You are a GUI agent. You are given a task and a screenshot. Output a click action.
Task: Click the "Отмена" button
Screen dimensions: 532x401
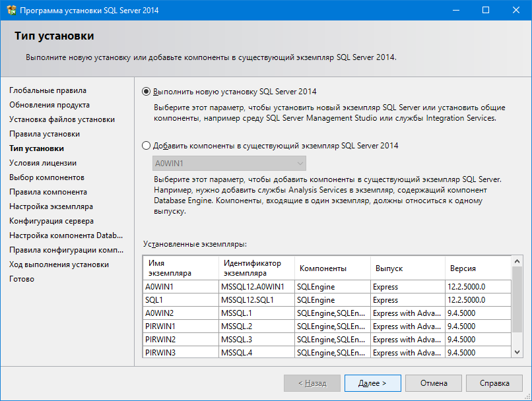(x=433, y=383)
